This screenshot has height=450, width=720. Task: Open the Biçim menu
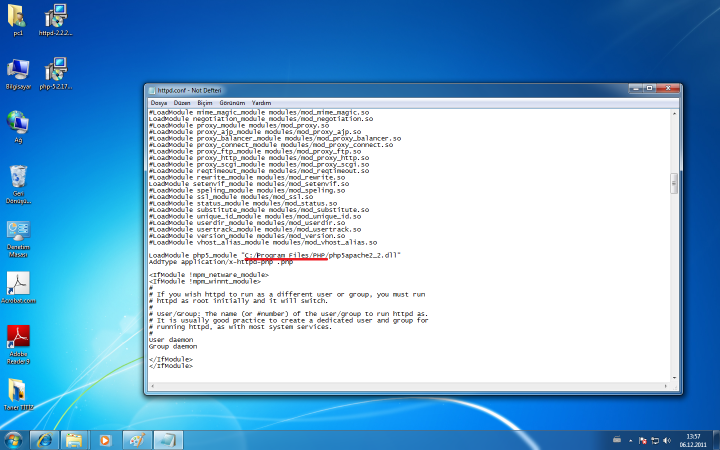205,102
